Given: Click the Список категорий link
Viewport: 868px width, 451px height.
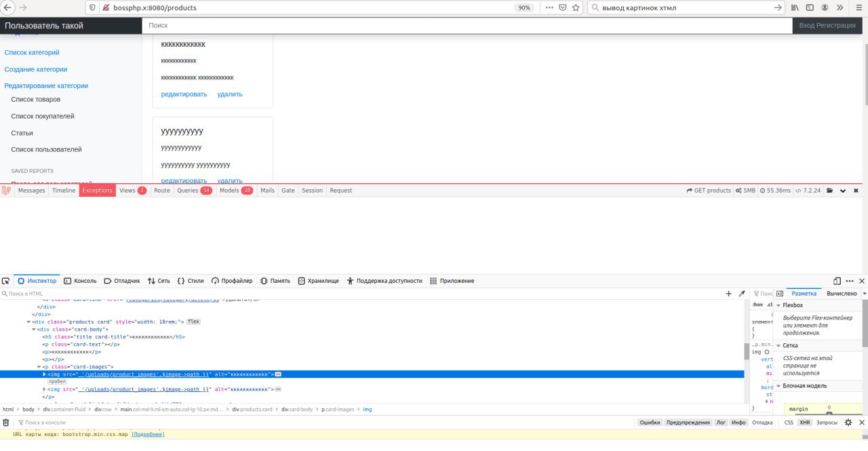Looking at the screenshot, I should click(32, 52).
